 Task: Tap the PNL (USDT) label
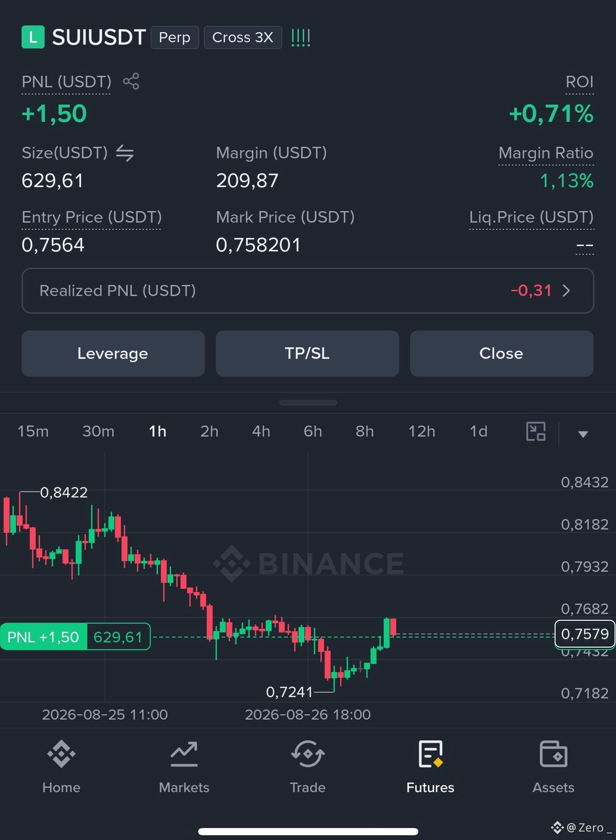click(66, 82)
